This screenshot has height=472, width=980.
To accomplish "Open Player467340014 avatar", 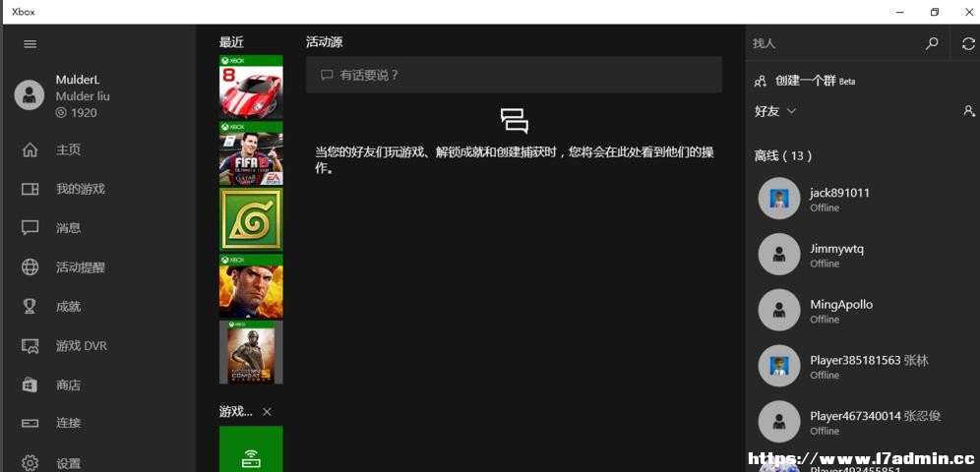I will point(778,422).
